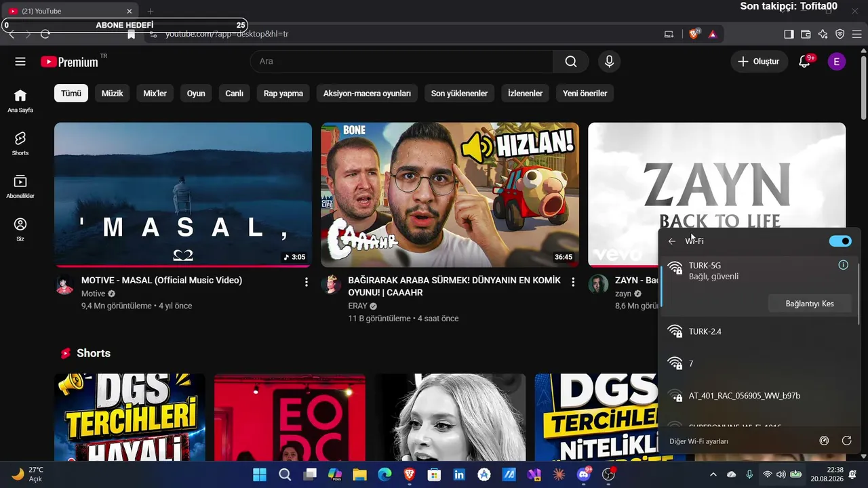This screenshot has height=488, width=868.
Task: Click the YouTube search magnifier button
Action: [571, 62]
